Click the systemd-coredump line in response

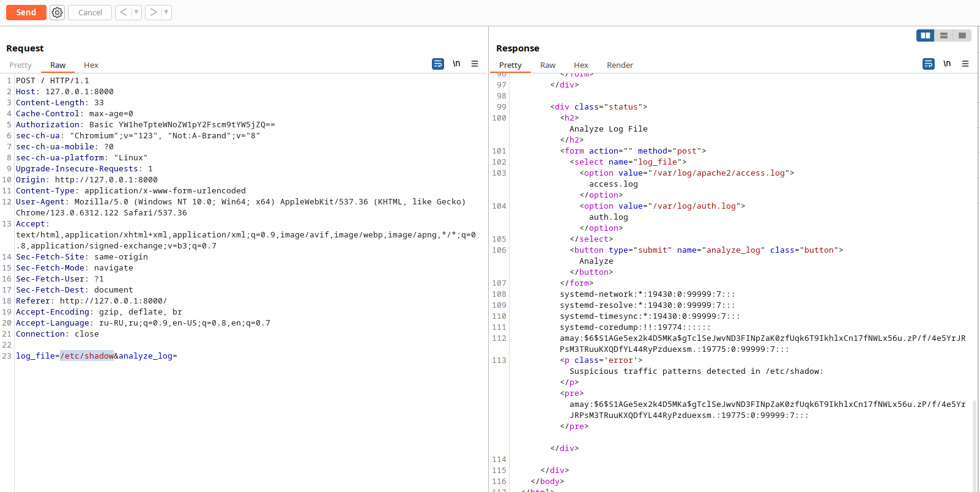coord(636,327)
